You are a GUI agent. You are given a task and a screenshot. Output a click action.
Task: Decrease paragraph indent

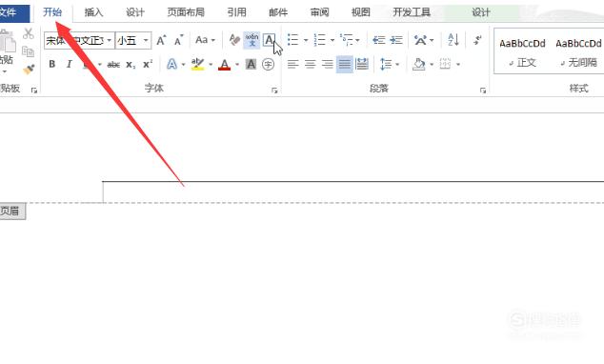click(x=379, y=40)
